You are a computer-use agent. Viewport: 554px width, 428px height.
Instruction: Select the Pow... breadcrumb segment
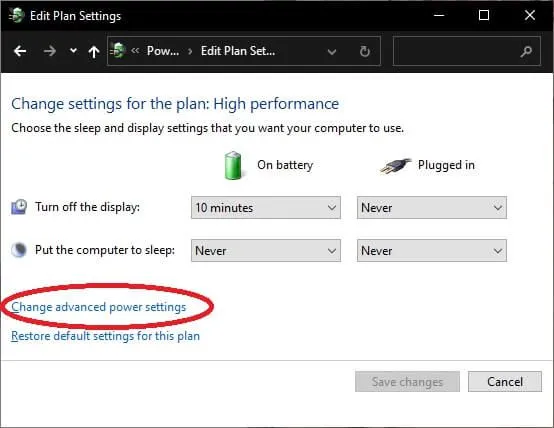[163, 51]
